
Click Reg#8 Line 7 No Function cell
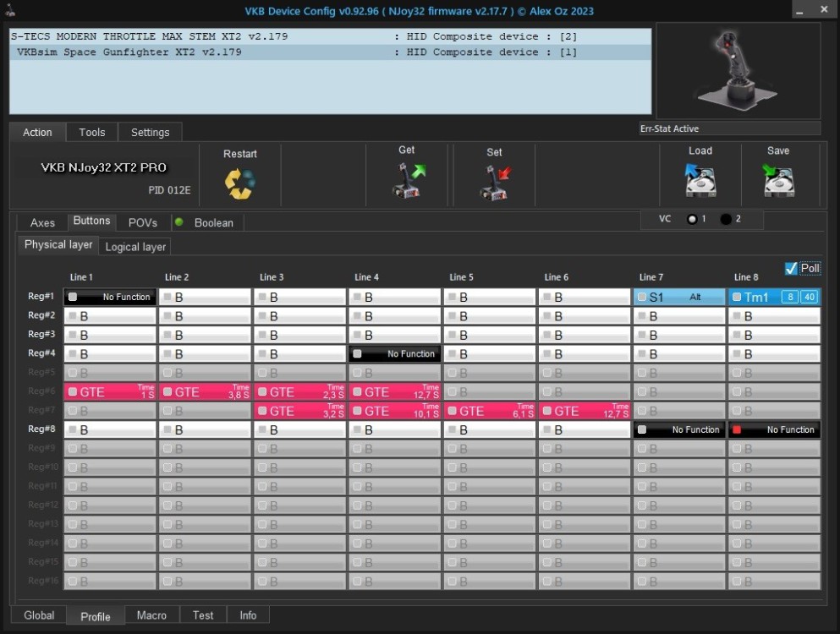tap(678, 429)
